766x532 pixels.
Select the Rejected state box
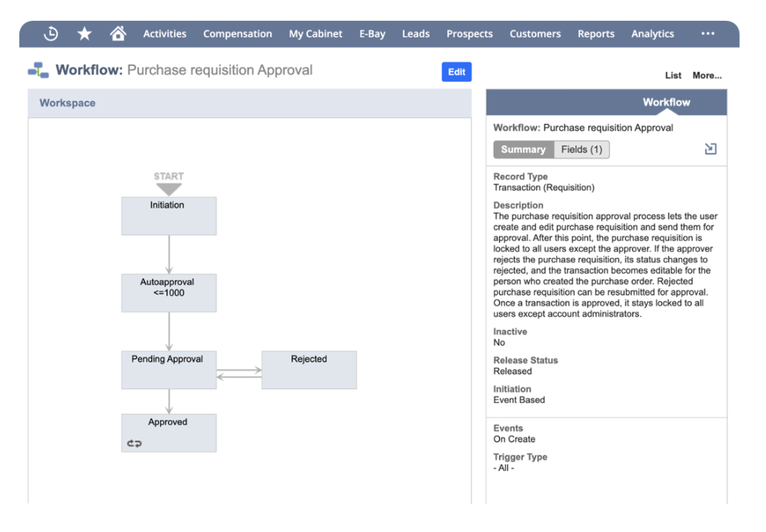click(x=309, y=369)
